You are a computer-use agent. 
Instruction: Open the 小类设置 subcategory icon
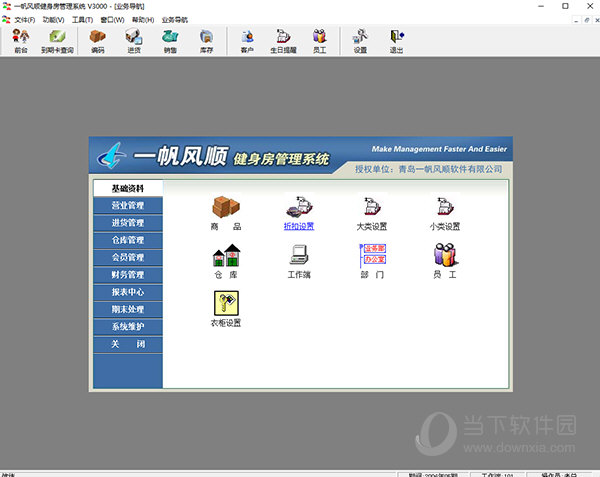(445, 207)
